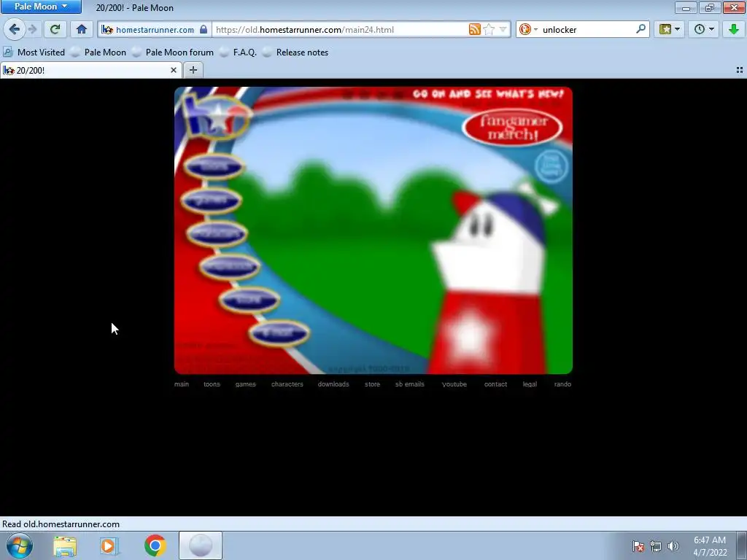Screen dimensions: 747x560
Task: Click the blurry circular stamp badge
Action: 551,167
